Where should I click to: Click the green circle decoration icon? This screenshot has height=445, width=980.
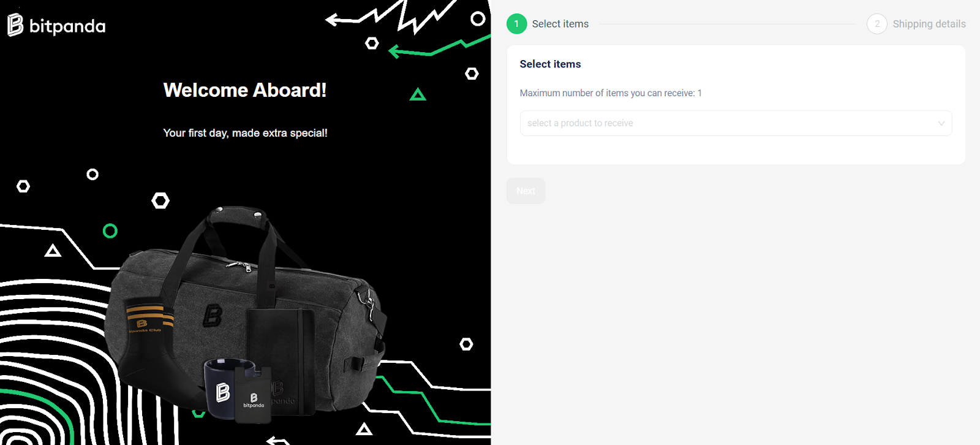110,231
